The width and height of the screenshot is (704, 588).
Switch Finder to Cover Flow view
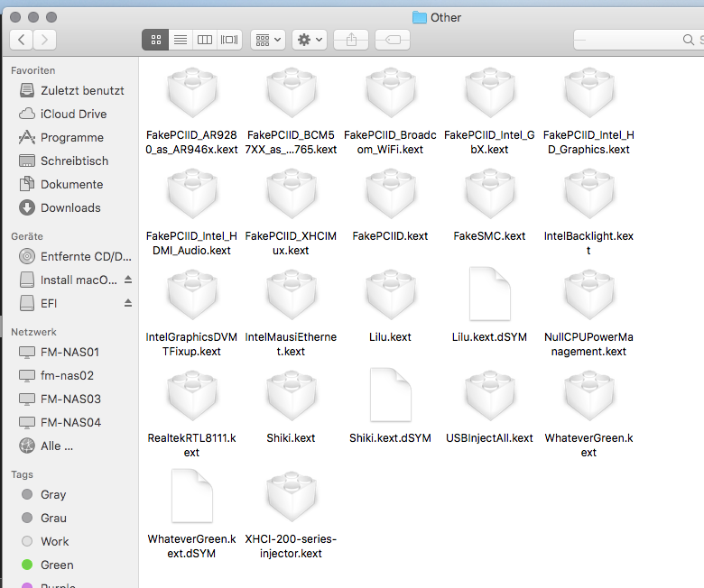[229, 40]
